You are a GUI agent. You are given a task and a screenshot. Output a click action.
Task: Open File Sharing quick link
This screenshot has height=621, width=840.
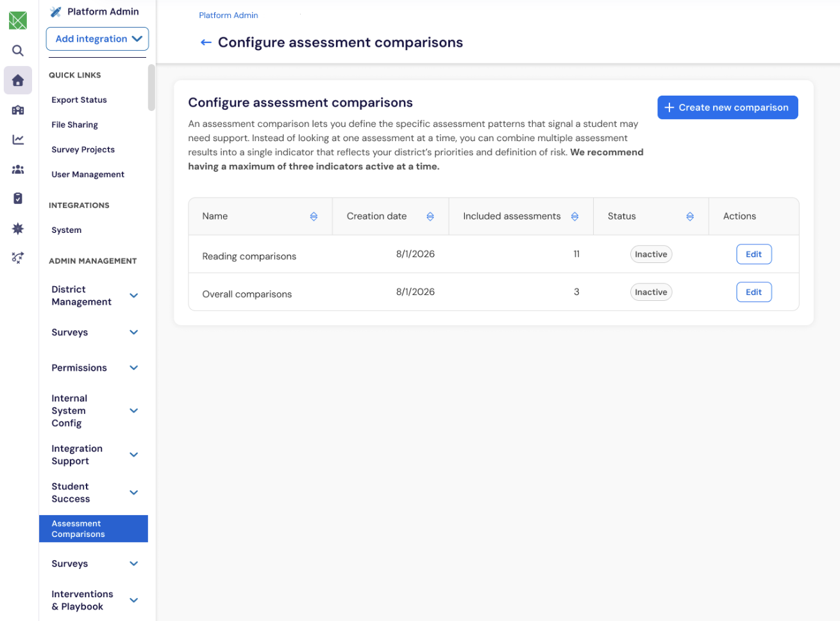[x=75, y=125]
